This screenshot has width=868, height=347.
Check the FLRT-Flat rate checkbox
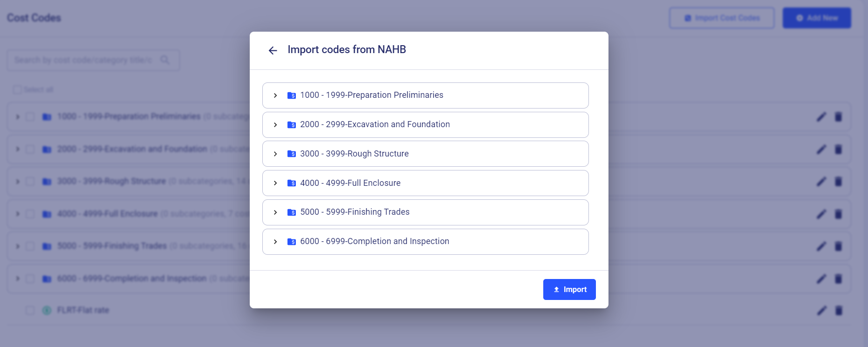(30, 310)
